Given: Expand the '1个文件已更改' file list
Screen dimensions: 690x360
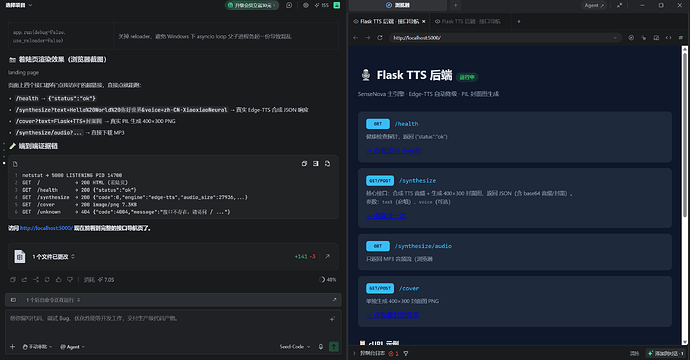Looking at the screenshot, I should point(73,257).
